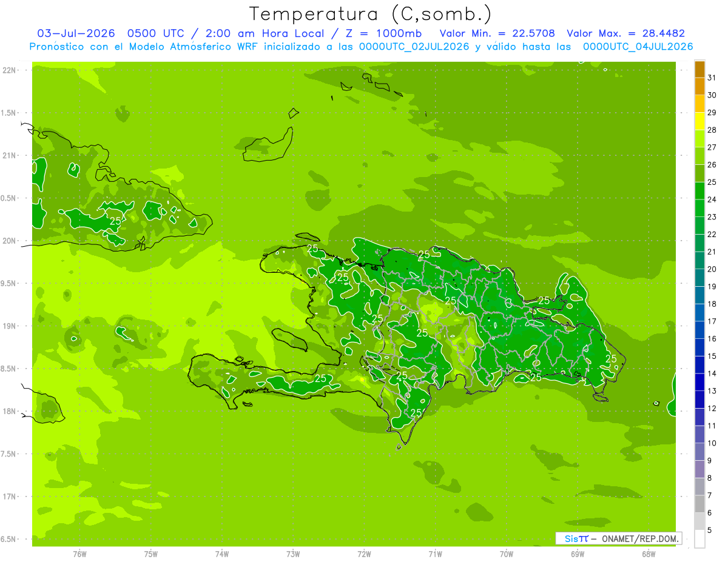Pick the gray swatch between 6 and 7
Viewport: 728px width, 562px height.
pos(699,504)
